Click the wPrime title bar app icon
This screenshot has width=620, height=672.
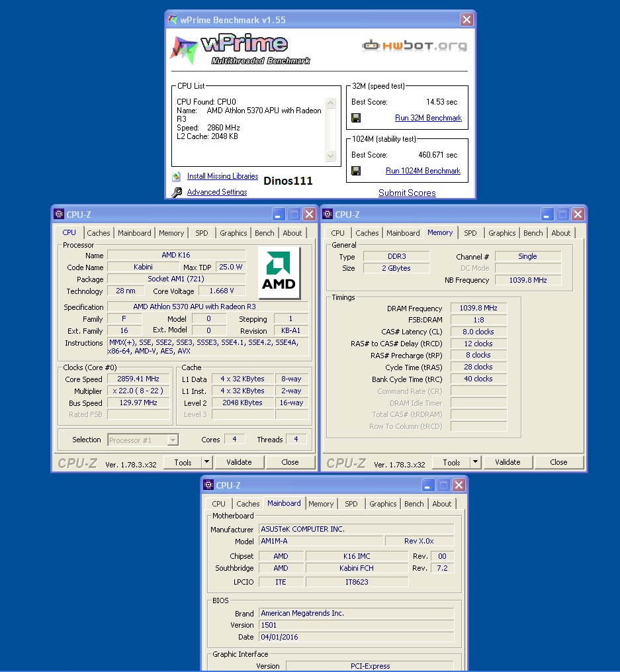(173, 19)
